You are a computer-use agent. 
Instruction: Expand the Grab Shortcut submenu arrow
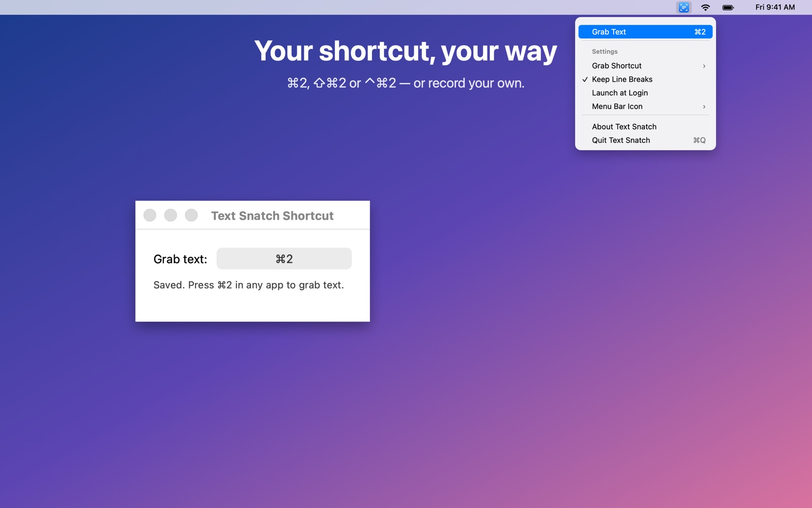click(704, 66)
